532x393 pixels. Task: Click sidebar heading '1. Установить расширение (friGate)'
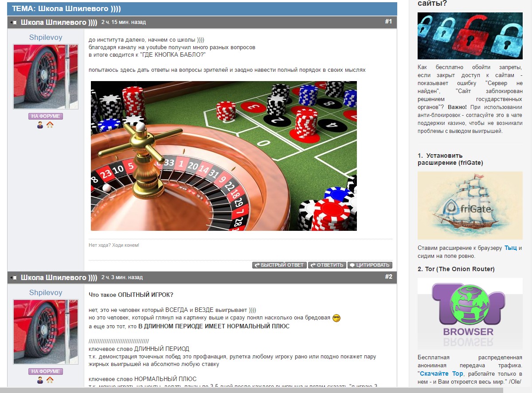(450, 159)
